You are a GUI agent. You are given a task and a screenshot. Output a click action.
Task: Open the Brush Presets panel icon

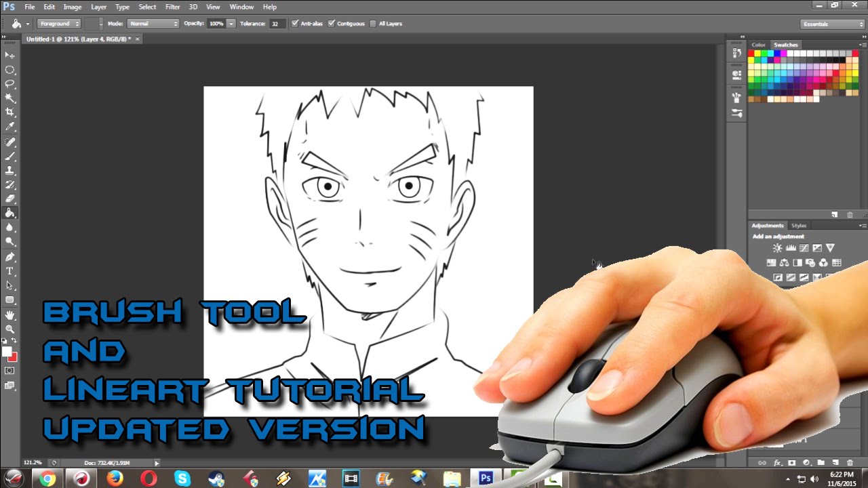pos(736,114)
